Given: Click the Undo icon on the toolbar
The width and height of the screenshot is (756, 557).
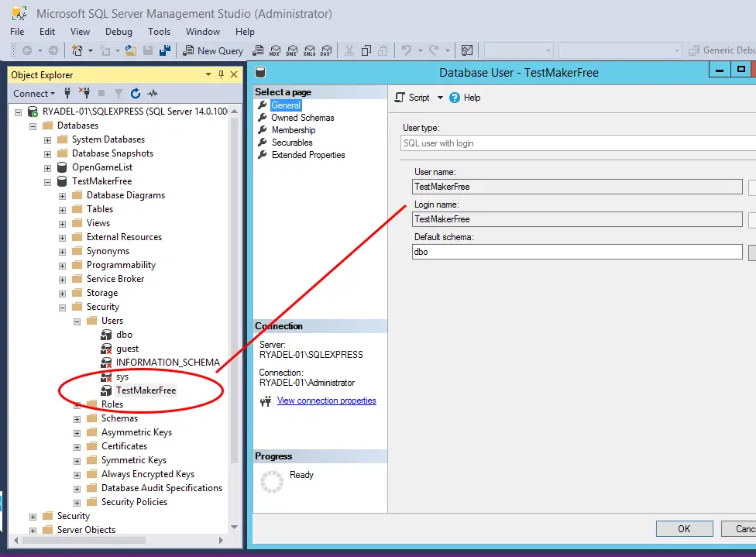Looking at the screenshot, I should pyautogui.click(x=408, y=50).
